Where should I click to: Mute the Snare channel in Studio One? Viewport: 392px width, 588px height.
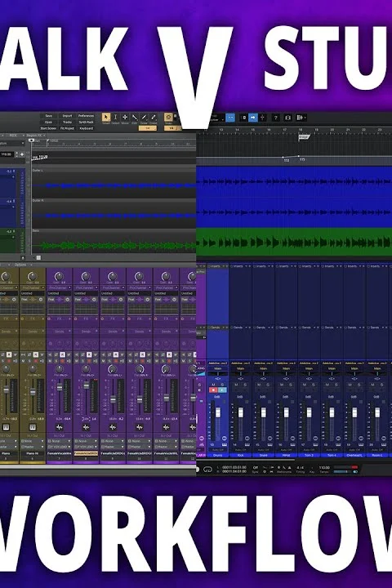point(259,385)
